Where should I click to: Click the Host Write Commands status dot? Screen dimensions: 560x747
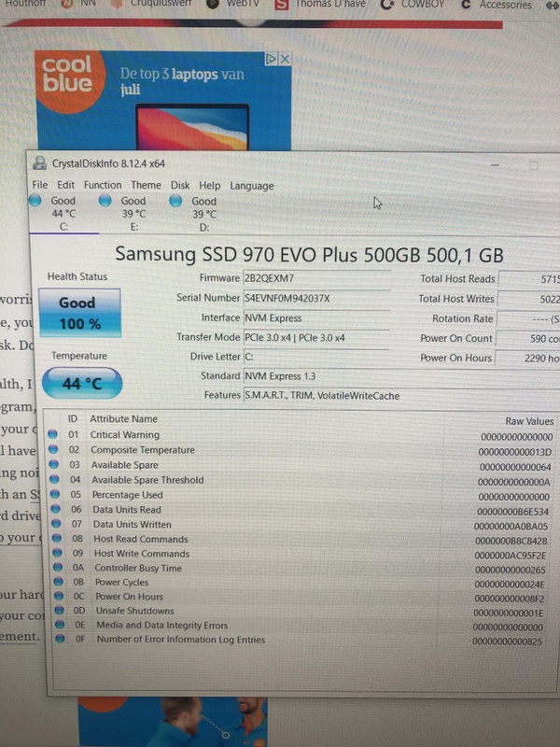point(57,553)
